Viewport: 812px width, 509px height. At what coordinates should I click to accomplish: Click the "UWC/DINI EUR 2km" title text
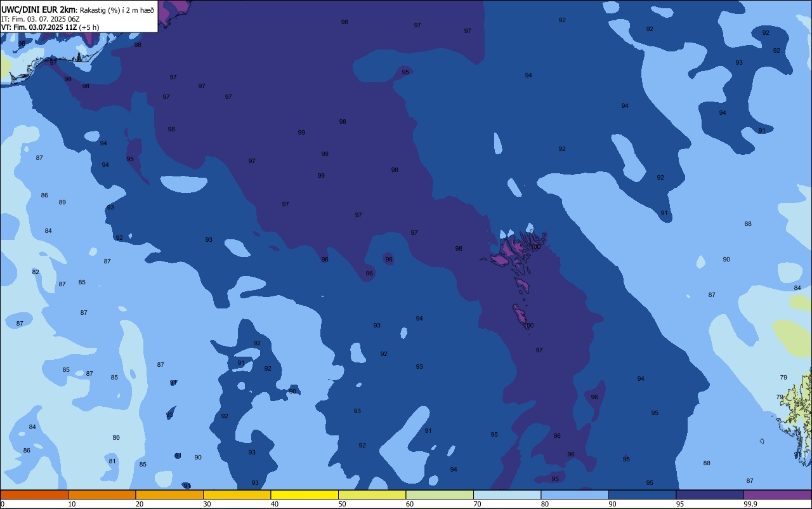click(39, 9)
